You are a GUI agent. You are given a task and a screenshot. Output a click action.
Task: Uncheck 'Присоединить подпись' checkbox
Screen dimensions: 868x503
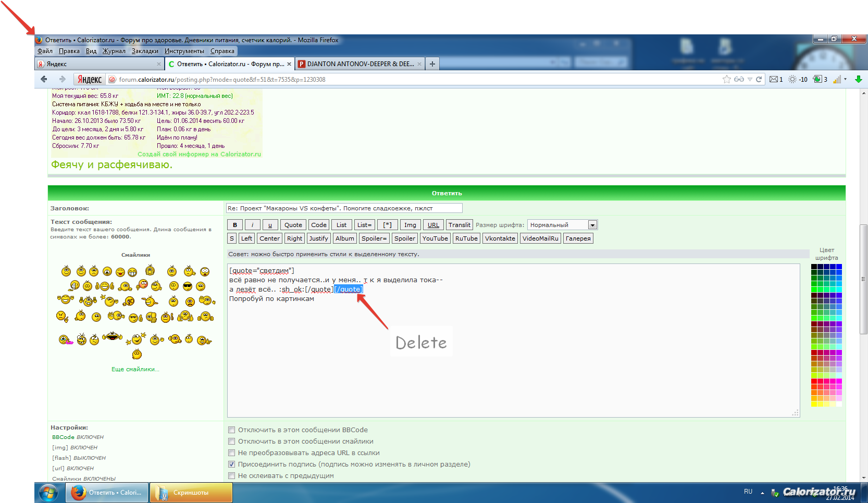(232, 464)
